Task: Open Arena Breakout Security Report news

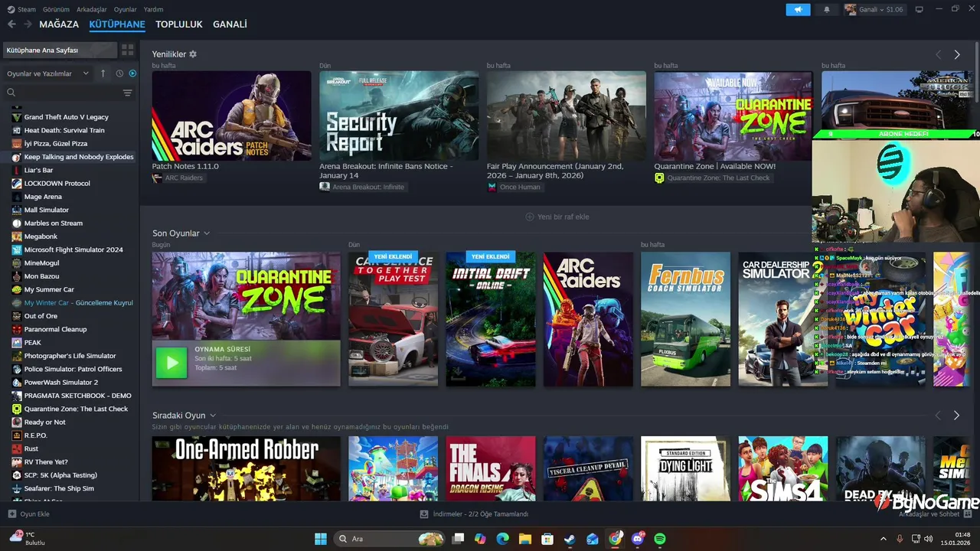Action: point(399,116)
